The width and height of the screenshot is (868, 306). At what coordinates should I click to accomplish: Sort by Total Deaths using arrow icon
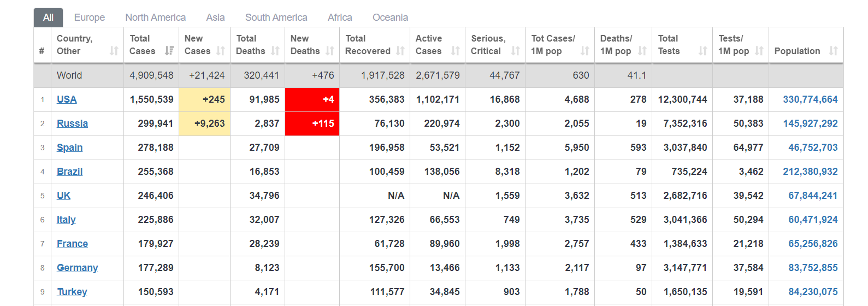(x=275, y=51)
